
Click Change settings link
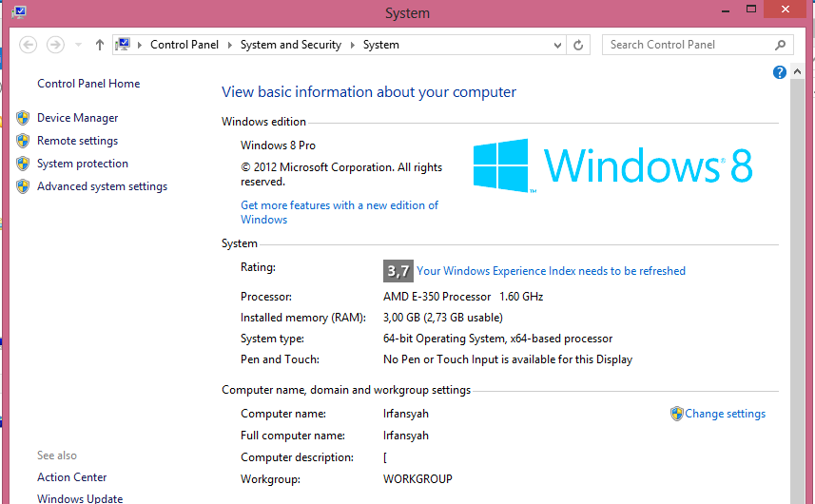[725, 414]
